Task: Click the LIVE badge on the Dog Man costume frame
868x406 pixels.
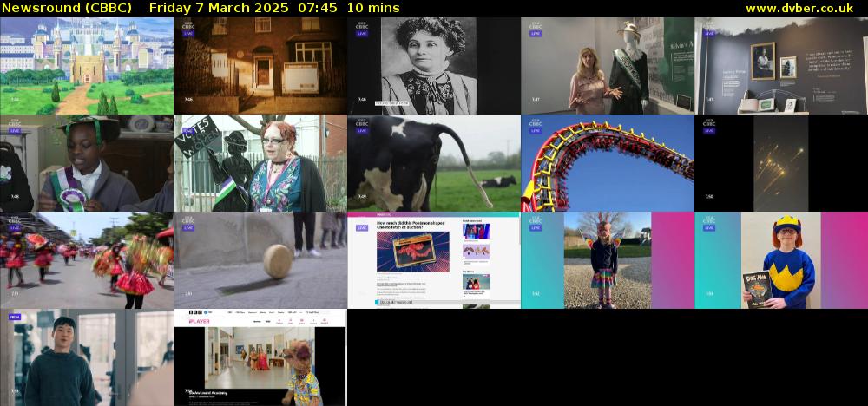Action: point(709,228)
